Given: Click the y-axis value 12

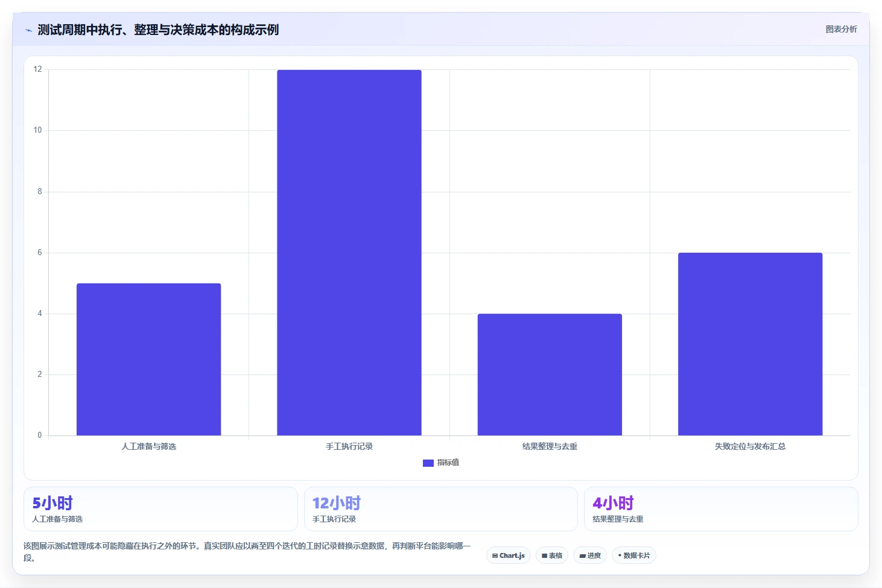Looking at the screenshot, I should point(38,69).
